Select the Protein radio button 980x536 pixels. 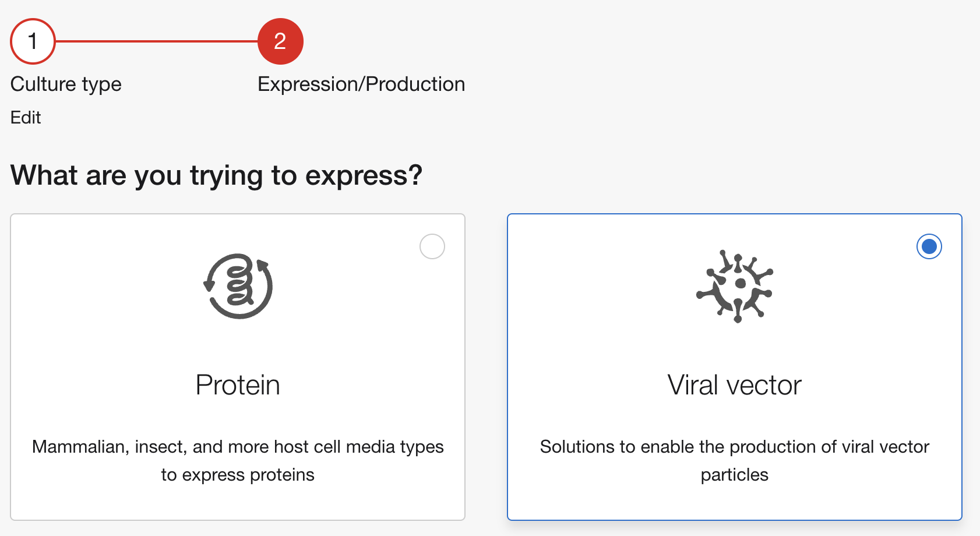[432, 246]
